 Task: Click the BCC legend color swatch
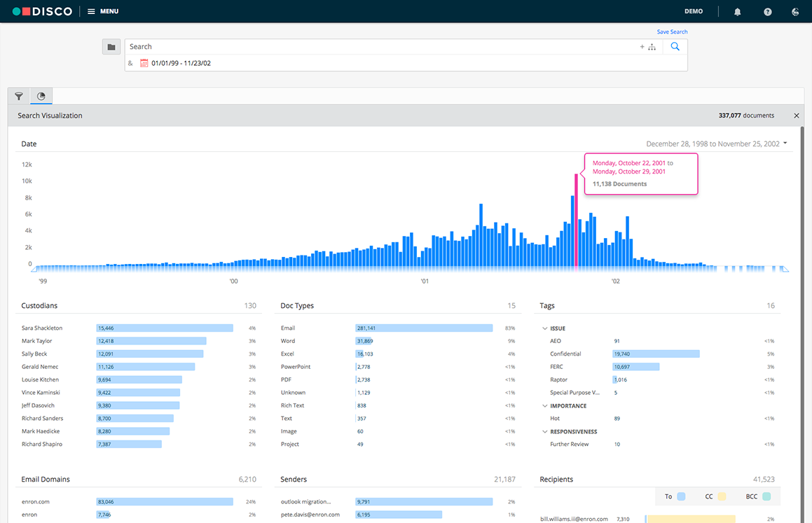[766, 496]
